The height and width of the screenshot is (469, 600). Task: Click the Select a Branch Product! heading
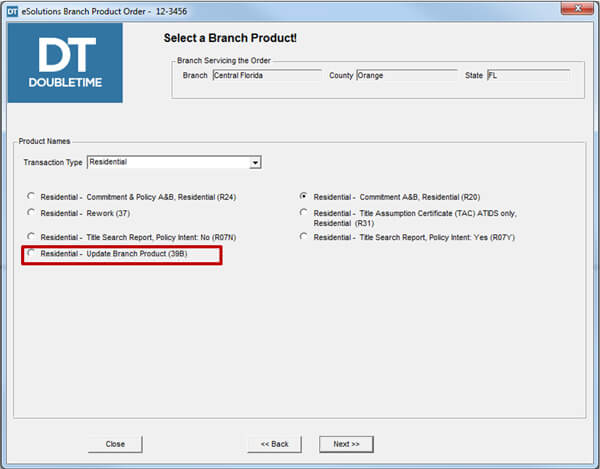(x=230, y=38)
